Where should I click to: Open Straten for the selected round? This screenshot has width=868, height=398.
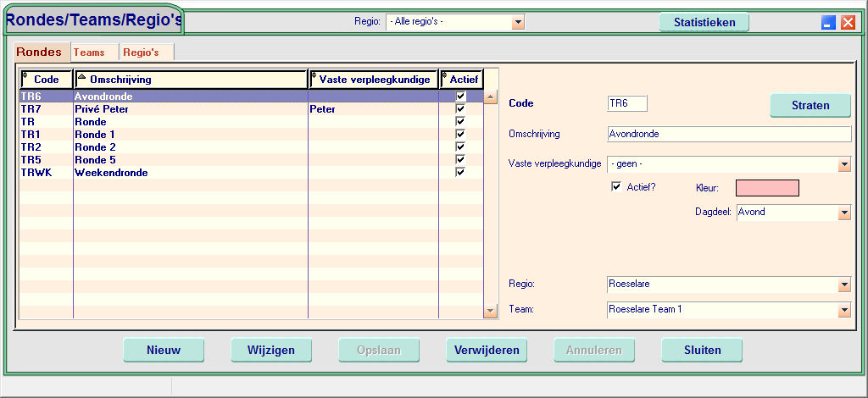click(x=810, y=105)
